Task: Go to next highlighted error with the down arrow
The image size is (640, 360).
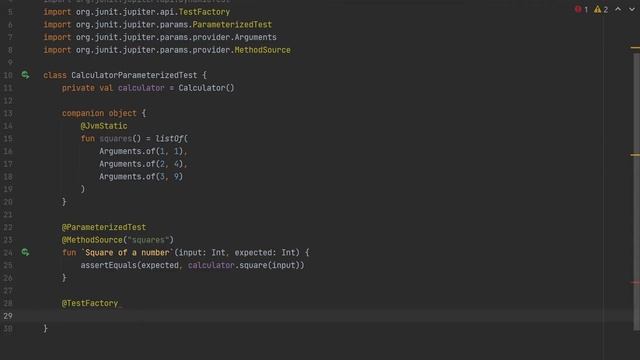Action: coord(632,9)
